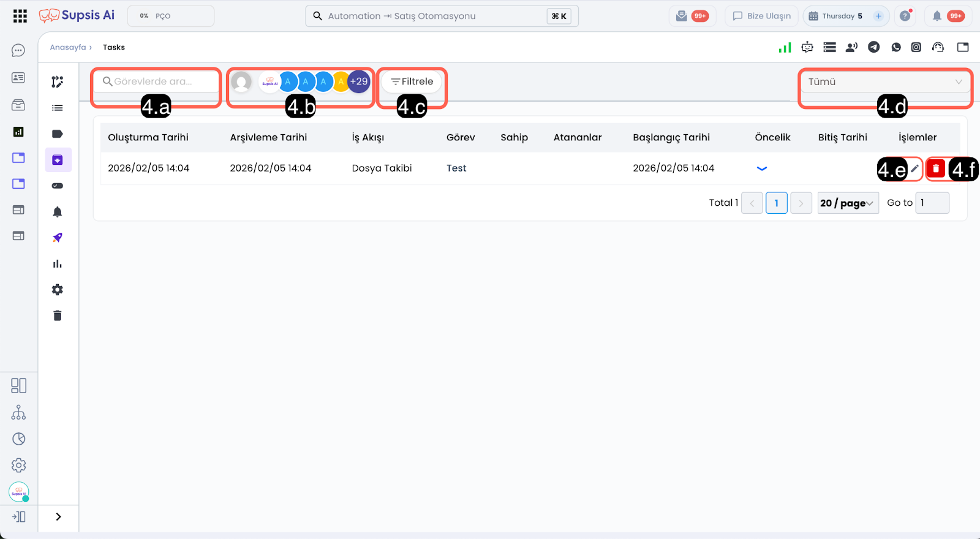Click the Filtrele button
This screenshot has width=980, height=539.
pos(412,81)
